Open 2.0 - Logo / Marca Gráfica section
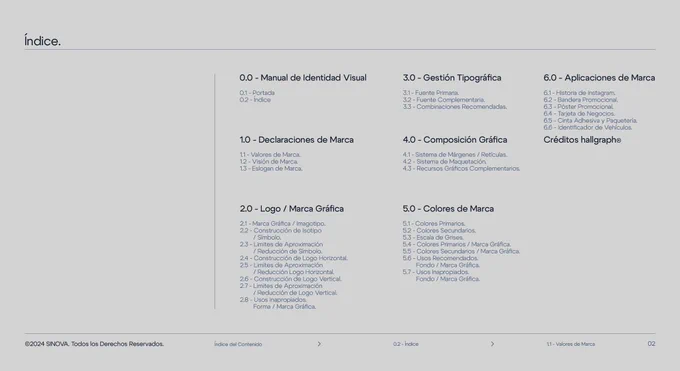Screen dimensions: 680x371 [291, 209]
